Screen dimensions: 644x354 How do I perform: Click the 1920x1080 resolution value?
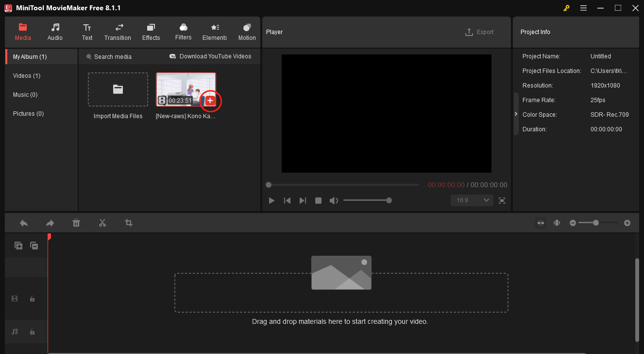click(605, 86)
